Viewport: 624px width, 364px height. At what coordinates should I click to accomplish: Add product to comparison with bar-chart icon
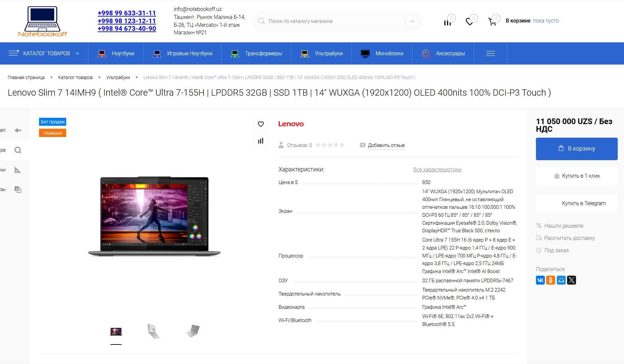[x=261, y=141]
